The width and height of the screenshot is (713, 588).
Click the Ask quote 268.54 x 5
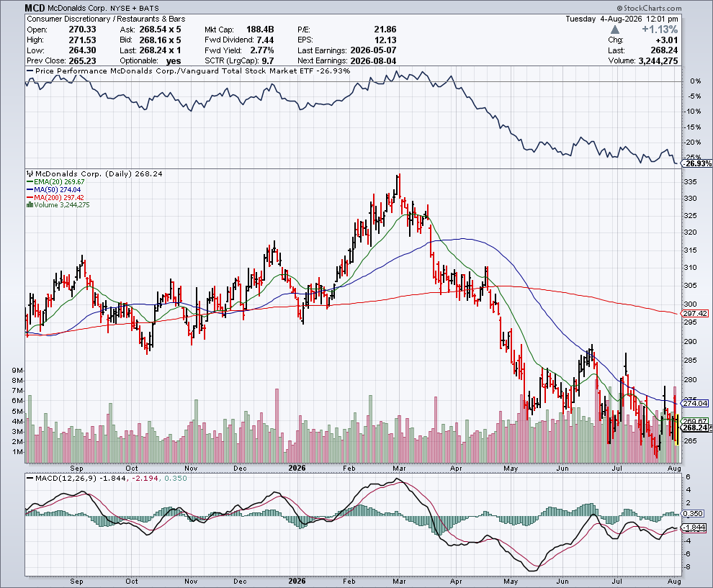[x=160, y=30]
